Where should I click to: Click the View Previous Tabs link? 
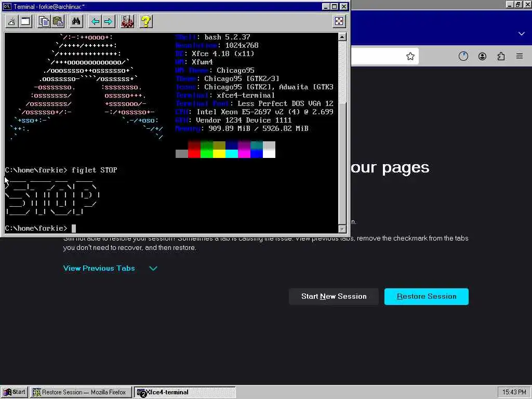[99, 269]
